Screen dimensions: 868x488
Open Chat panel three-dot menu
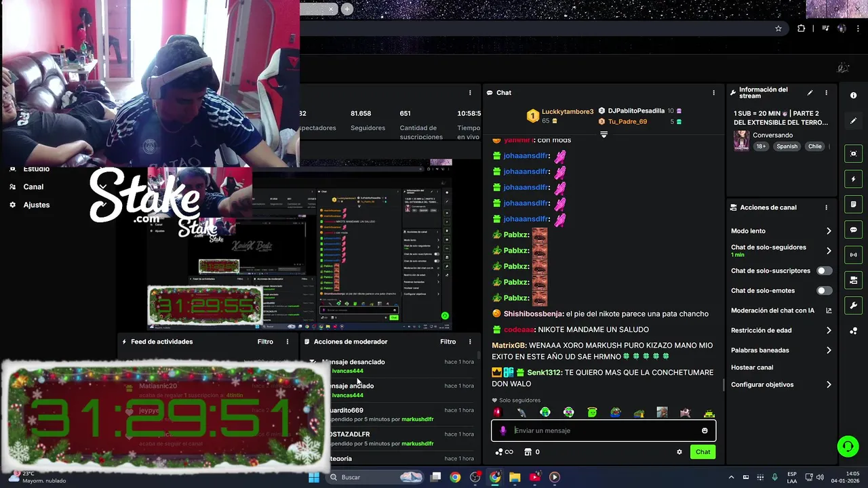point(713,93)
